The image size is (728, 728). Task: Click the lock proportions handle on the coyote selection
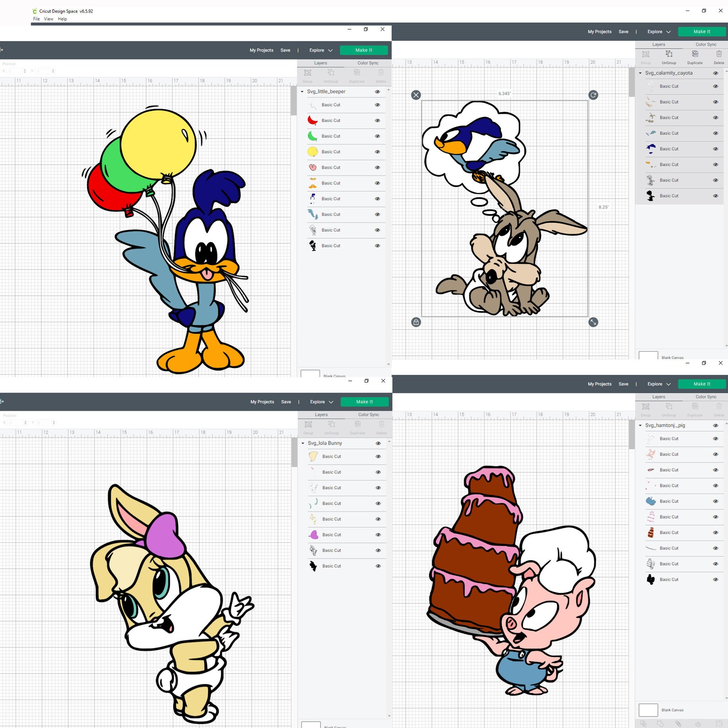pyautogui.click(x=416, y=322)
